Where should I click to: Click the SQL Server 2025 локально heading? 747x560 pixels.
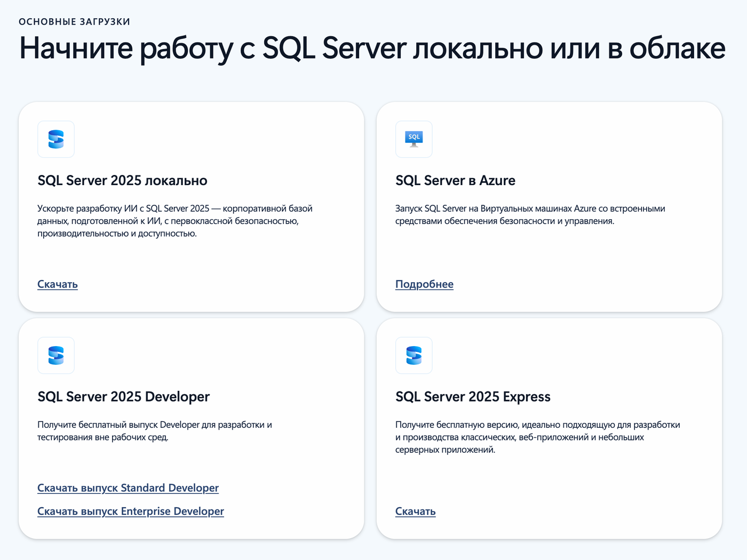coord(122,180)
